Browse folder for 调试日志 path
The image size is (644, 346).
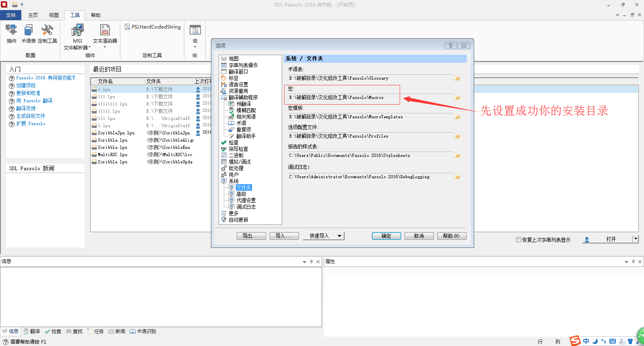point(457,177)
